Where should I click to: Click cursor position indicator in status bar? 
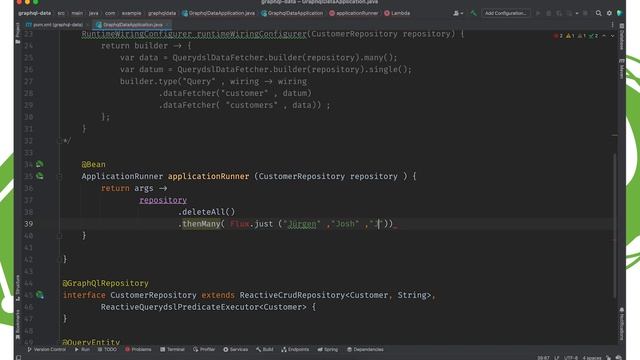point(543,358)
